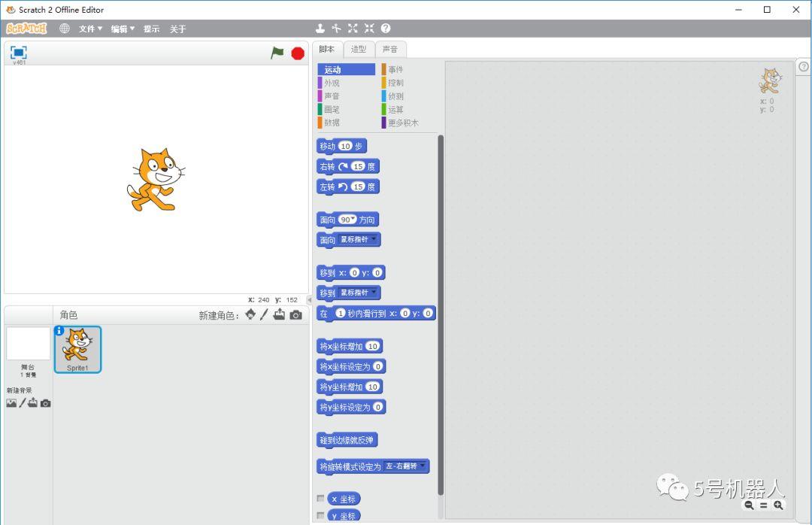Click value in 将x坐标增加 block
Viewport: 812px width, 525px height.
tap(373, 346)
